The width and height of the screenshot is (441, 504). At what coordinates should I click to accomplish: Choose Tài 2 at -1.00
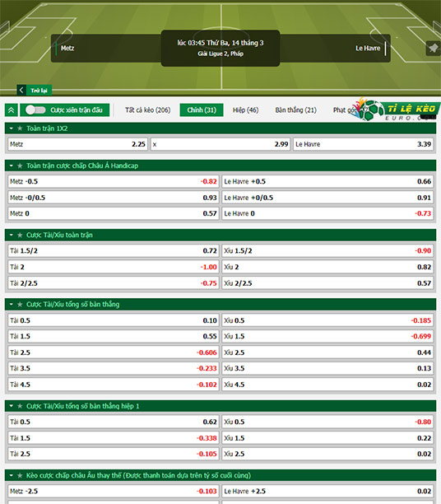tap(114, 267)
